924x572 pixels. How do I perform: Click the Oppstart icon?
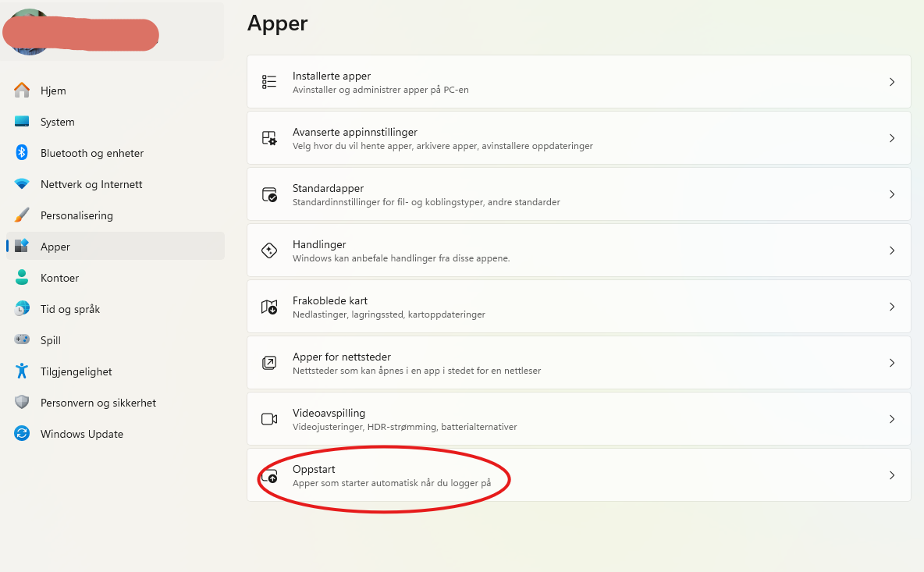pyautogui.click(x=269, y=475)
